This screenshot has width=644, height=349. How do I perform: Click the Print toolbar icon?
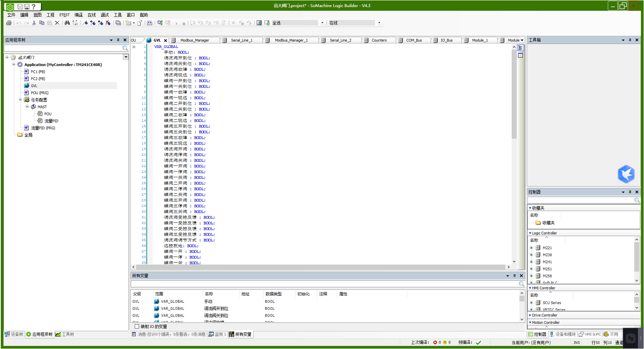coord(9,23)
